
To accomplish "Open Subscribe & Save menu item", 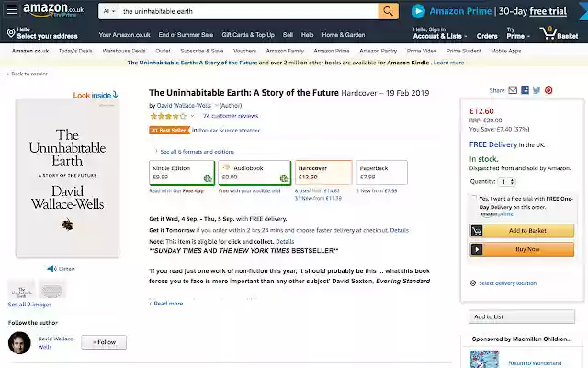I will [202, 51].
